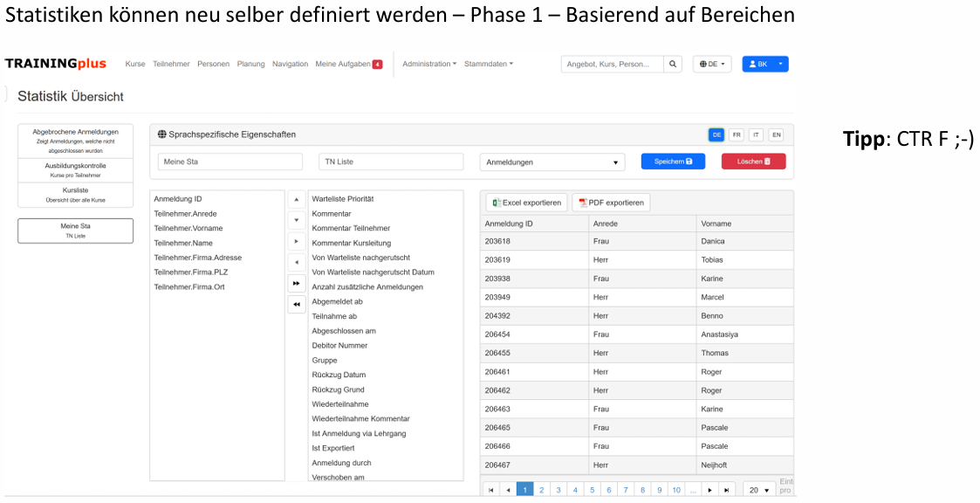Expand the Administration menu

click(428, 64)
